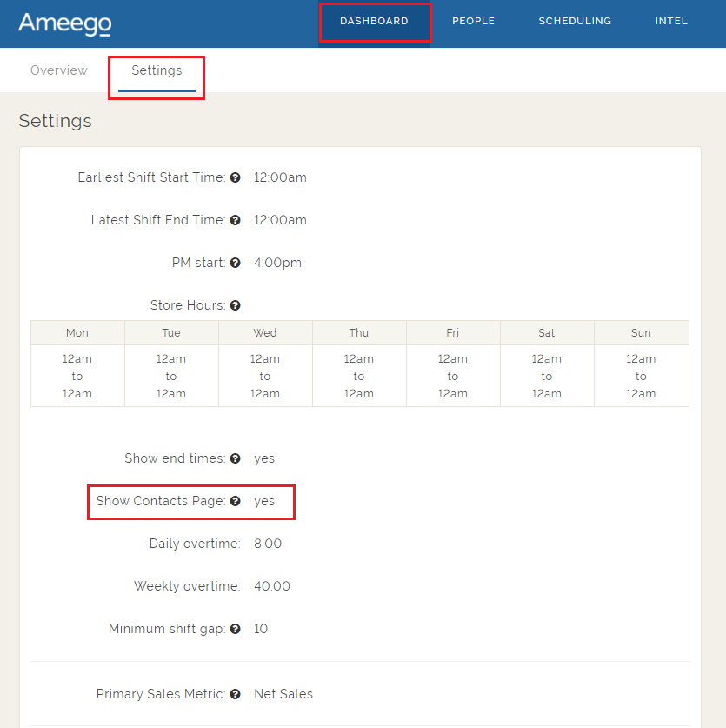Open the Dashboard menu
The width and height of the screenshot is (726, 728).
click(x=374, y=22)
